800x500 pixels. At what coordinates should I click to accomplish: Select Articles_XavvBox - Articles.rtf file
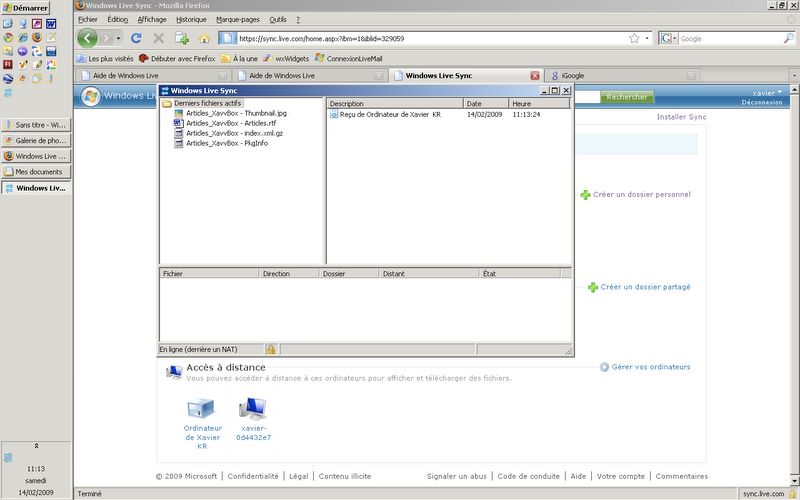tap(226, 123)
